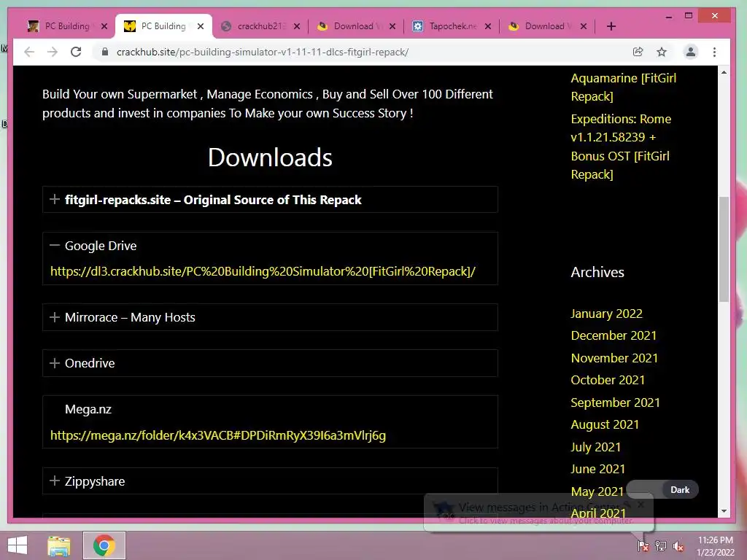Open the mega.nz folder link
747x560 pixels.
click(218, 435)
